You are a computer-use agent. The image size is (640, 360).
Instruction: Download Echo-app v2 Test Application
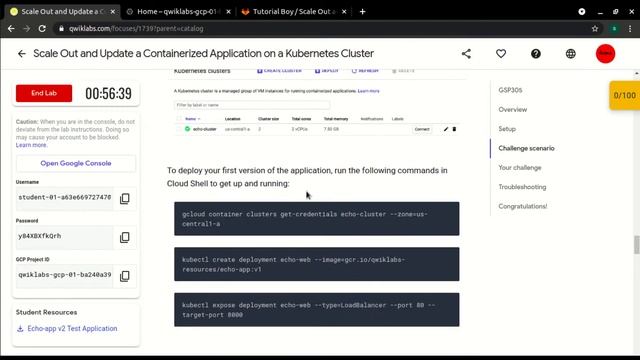72,329
